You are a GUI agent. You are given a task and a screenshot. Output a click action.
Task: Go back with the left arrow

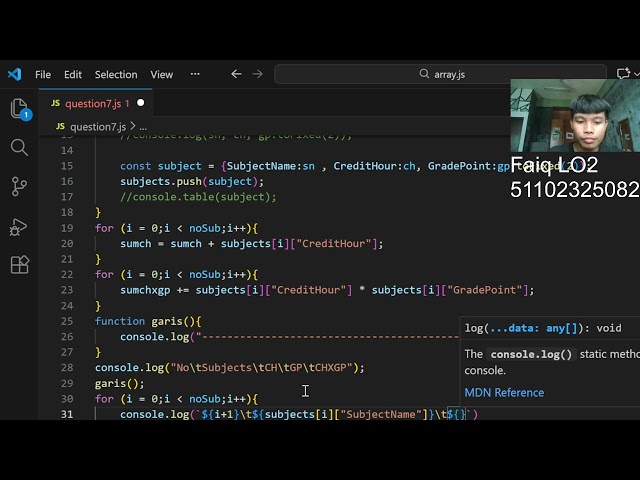(x=236, y=74)
